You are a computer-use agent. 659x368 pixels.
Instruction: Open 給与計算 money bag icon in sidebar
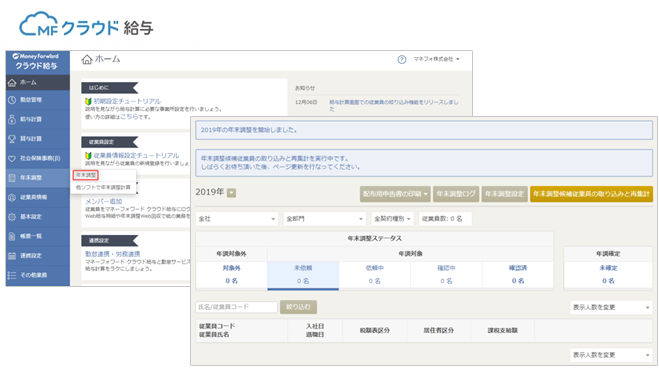tap(12, 119)
